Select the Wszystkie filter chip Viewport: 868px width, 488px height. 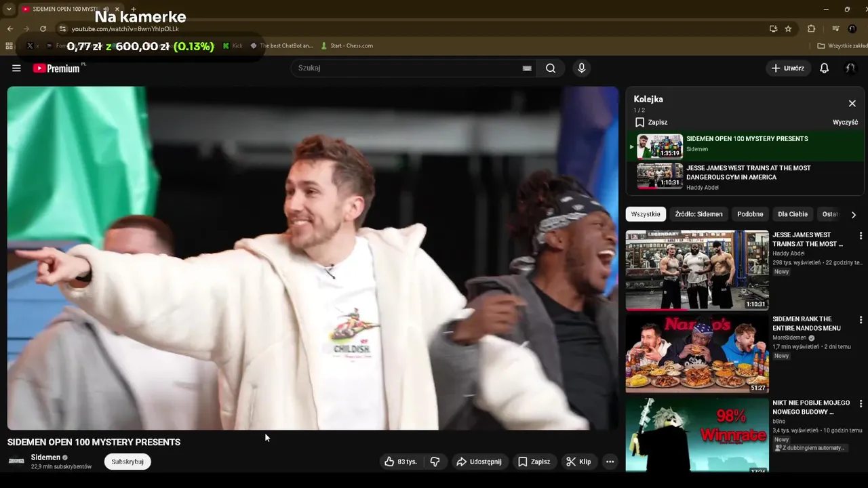(646, 214)
